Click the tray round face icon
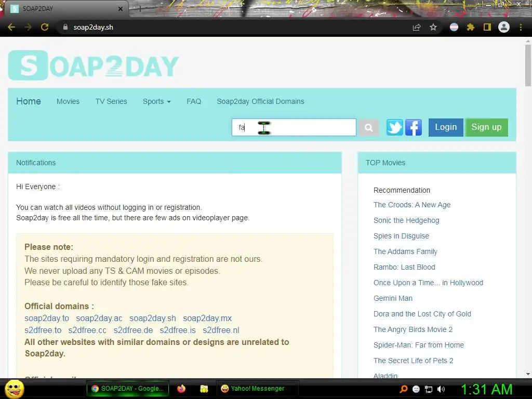Image resolution: width=532 pixels, height=399 pixels. tap(416, 389)
